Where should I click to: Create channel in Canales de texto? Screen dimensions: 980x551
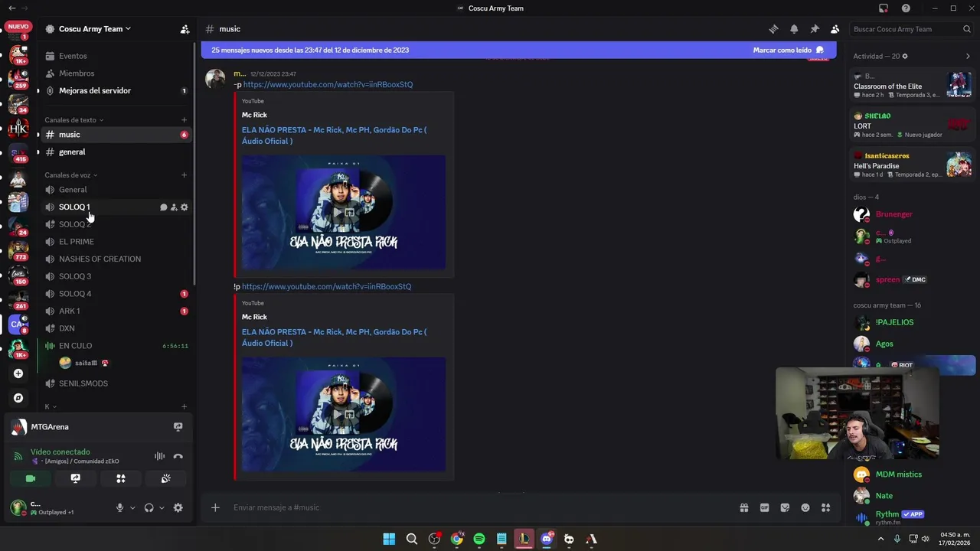(x=184, y=120)
